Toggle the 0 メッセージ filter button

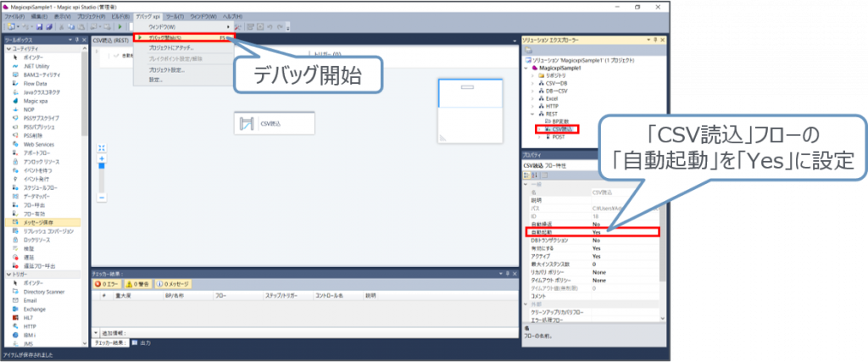[175, 283]
